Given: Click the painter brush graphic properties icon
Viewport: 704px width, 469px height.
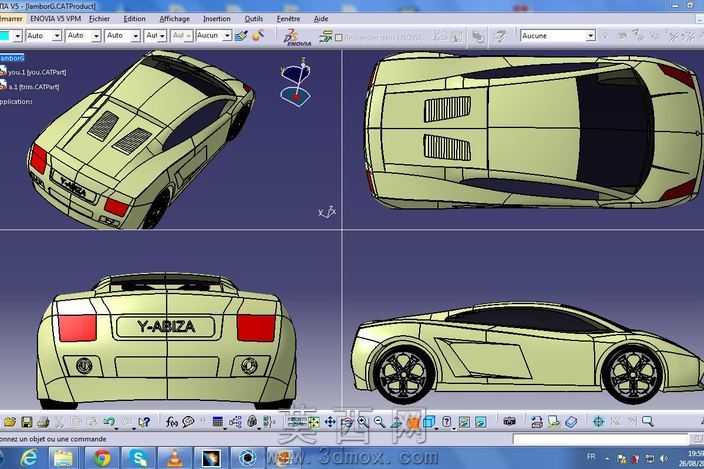Looking at the screenshot, I should pos(241,36).
